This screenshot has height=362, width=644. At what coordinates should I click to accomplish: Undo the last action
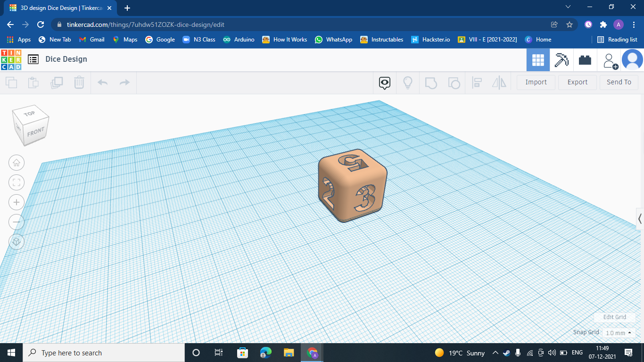pyautogui.click(x=102, y=83)
